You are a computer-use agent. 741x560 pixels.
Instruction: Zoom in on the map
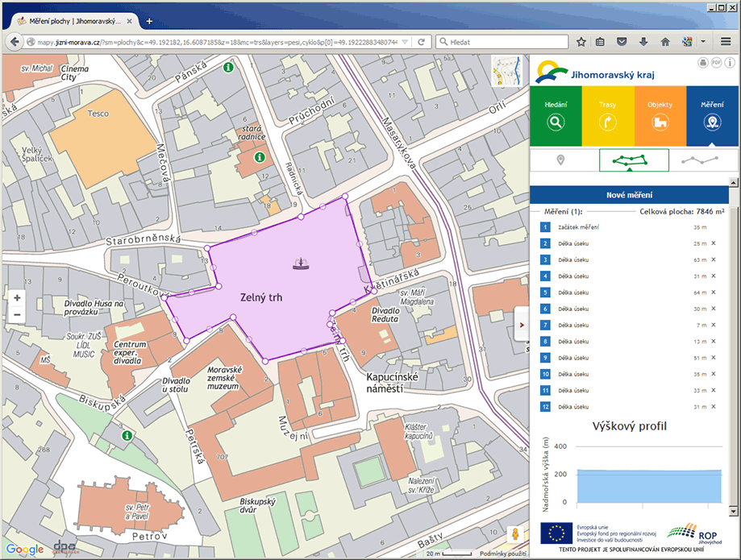click(x=17, y=298)
